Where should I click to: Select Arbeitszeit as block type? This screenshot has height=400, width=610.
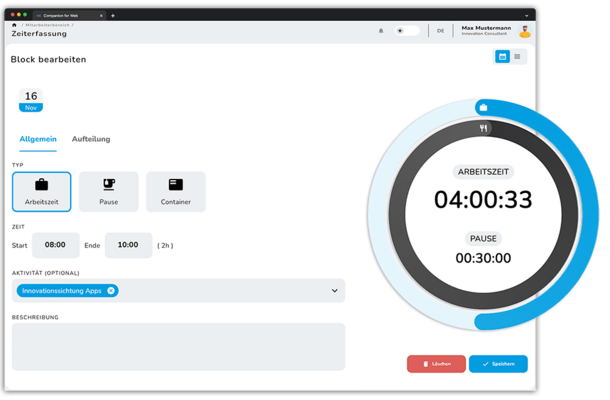(x=41, y=191)
